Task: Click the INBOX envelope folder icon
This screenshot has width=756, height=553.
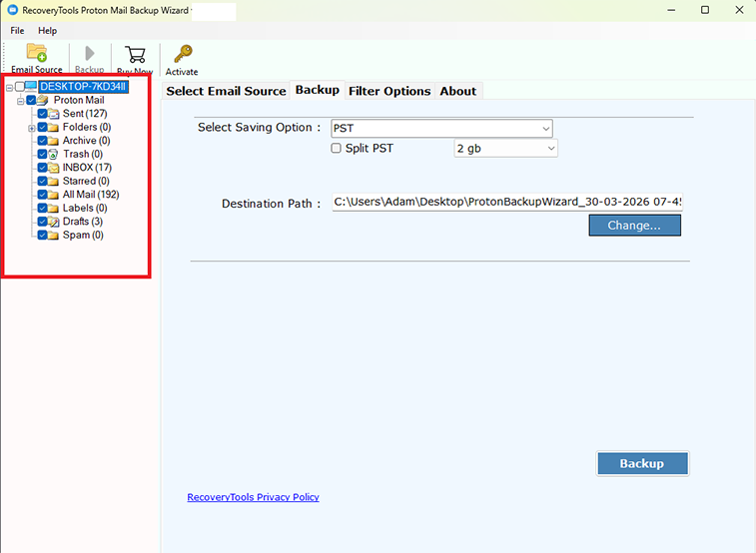Action: click(54, 168)
